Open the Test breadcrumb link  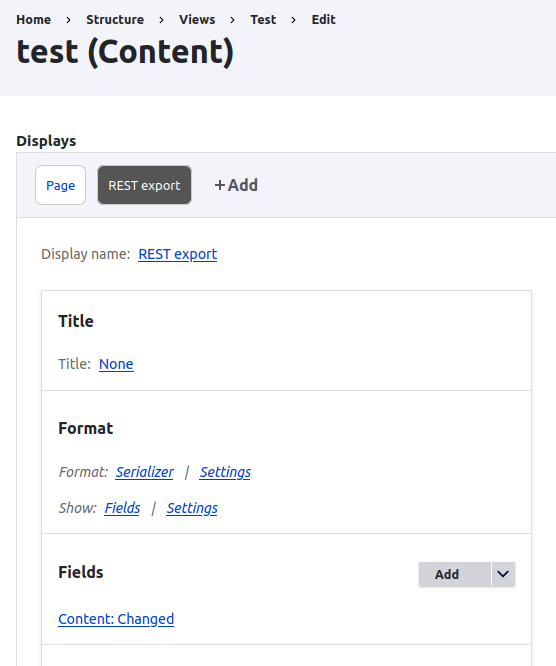[x=263, y=20]
